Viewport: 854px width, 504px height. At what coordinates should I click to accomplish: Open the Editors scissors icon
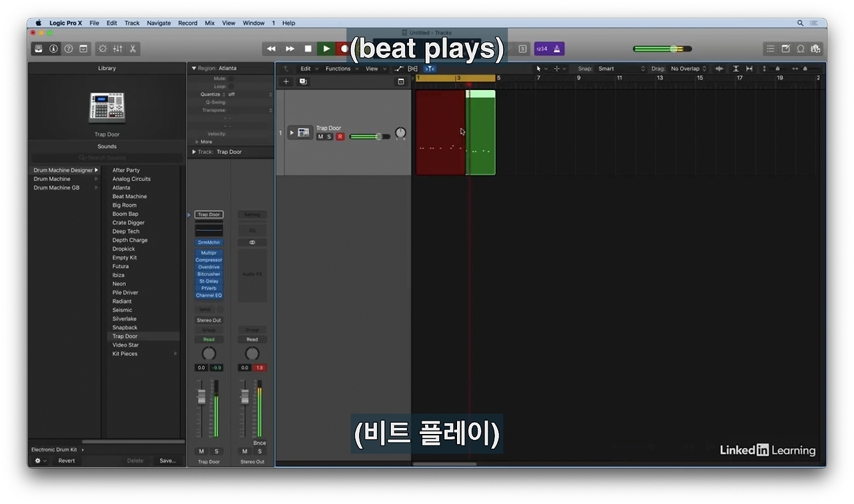point(133,49)
